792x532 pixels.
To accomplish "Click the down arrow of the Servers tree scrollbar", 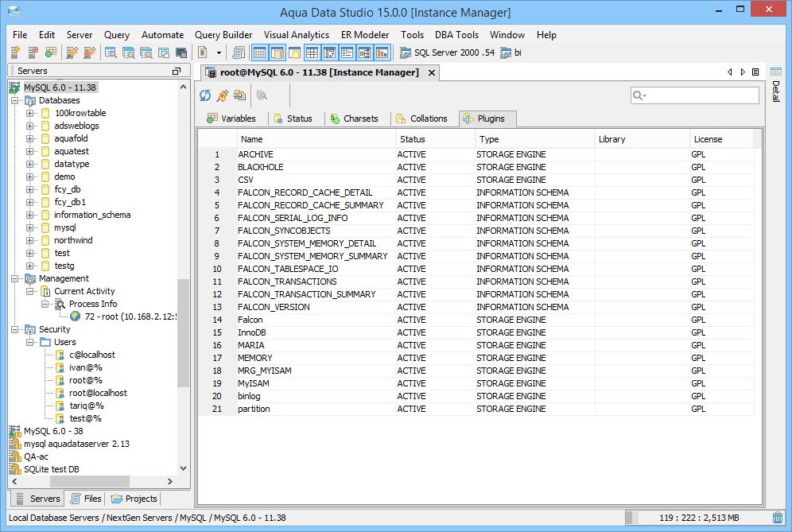I will (x=183, y=468).
